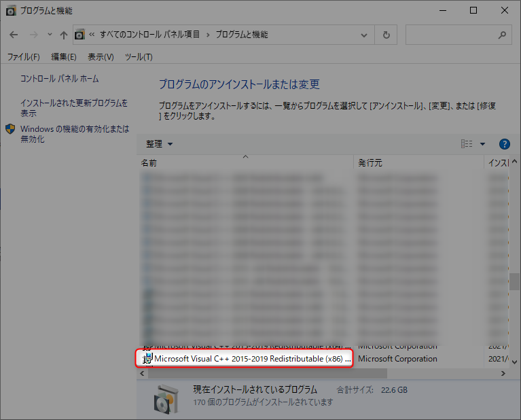Click the vertical scrollbar down arrow

(515, 362)
